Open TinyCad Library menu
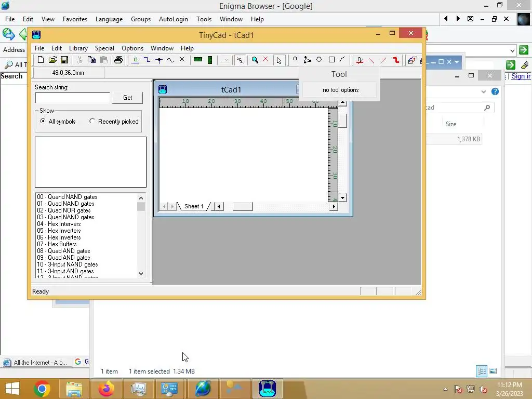Viewport: 532px width, 399px height. 78,48
